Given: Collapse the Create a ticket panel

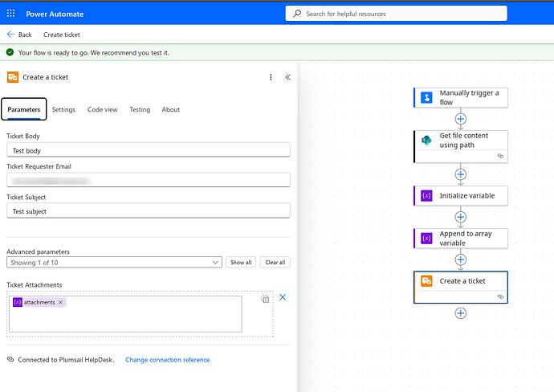Looking at the screenshot, I should tap(287, 77).
